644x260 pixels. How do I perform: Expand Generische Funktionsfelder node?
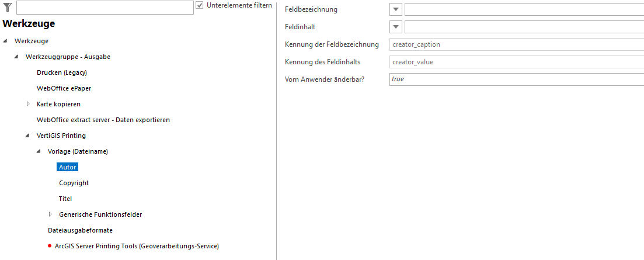[50, 214]
